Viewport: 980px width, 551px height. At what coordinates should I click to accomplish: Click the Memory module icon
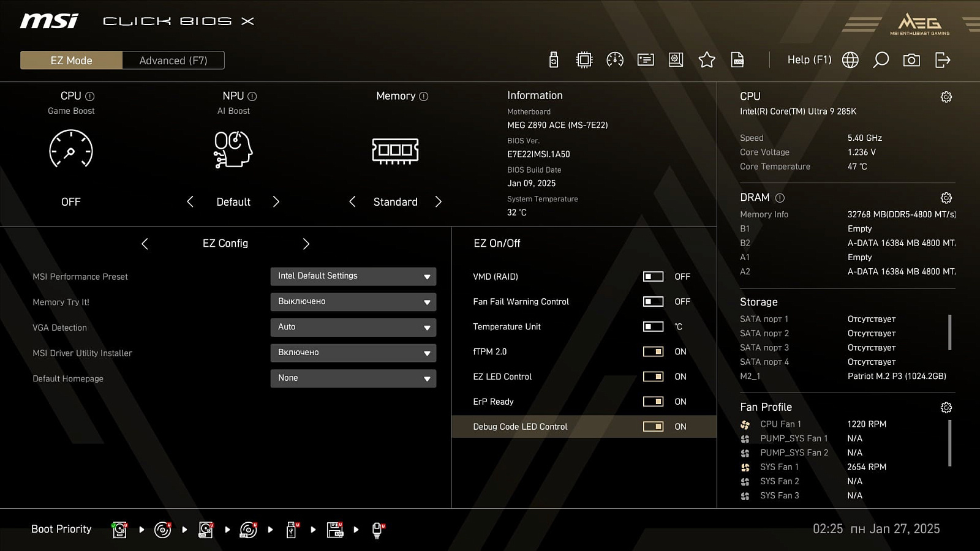[x=395, y=151]
